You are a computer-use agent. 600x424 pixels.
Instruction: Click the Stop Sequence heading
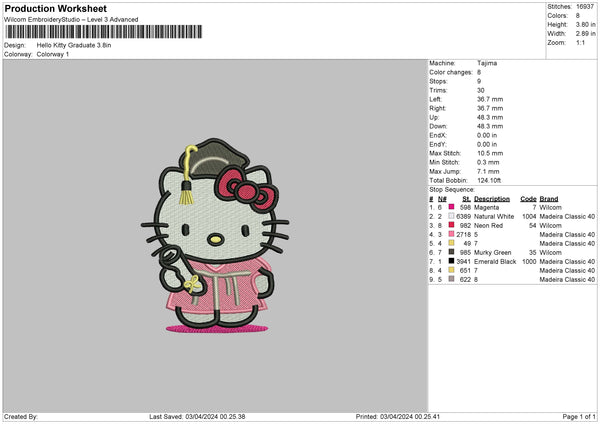pos(452,188)
